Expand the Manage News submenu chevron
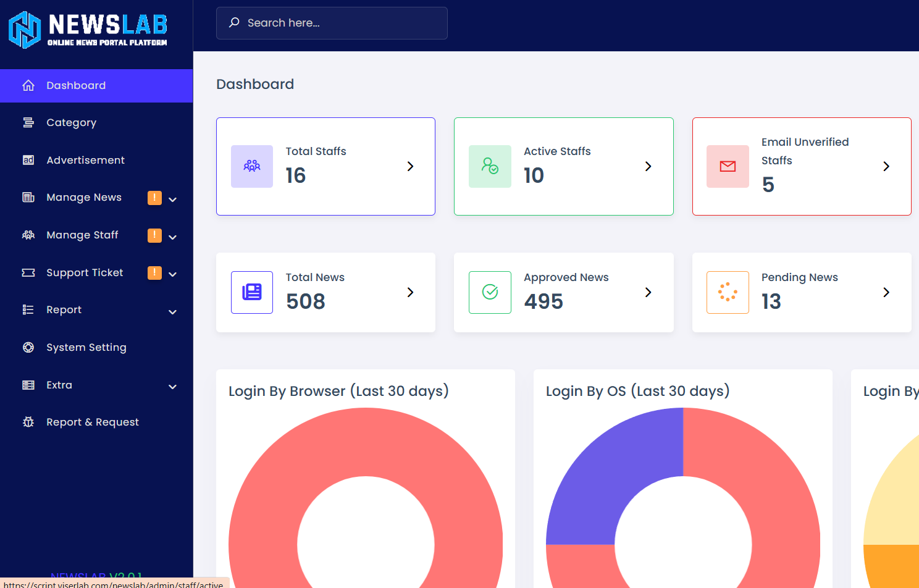Viewport: 919px width, 588px height. coord(173,199)
